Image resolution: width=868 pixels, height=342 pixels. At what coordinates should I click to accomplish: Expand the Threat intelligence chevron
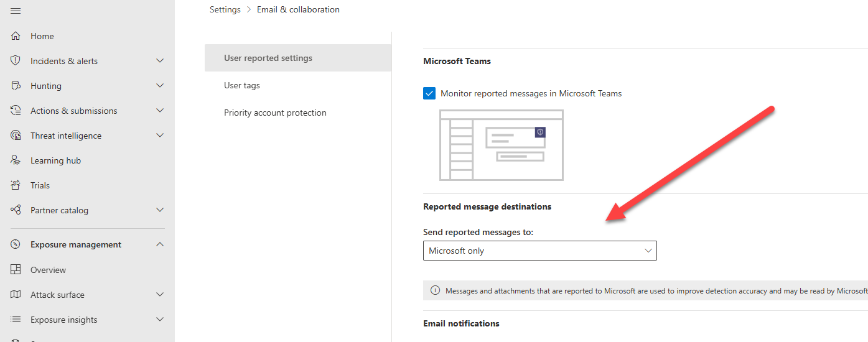point(160,136)
